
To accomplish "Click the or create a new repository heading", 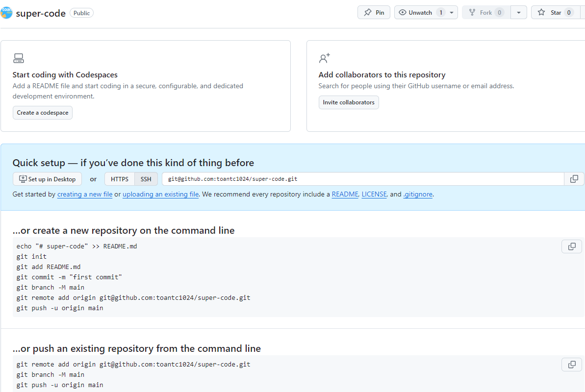I will [124, 230].
